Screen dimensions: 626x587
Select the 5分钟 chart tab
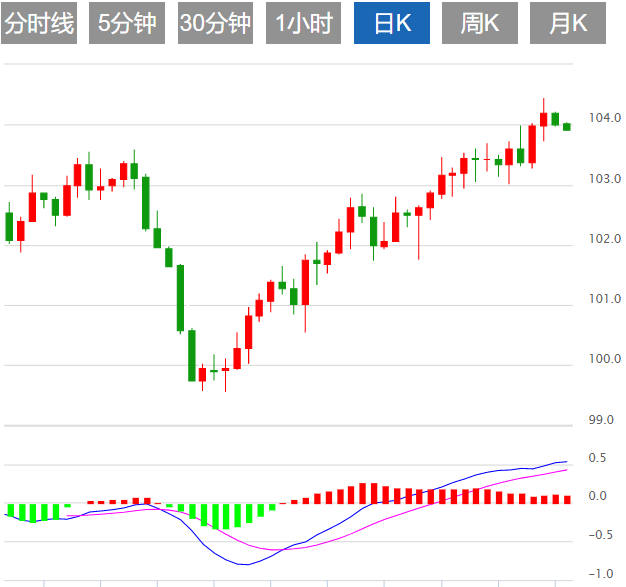pyautogui.click(x=127, y=24)
